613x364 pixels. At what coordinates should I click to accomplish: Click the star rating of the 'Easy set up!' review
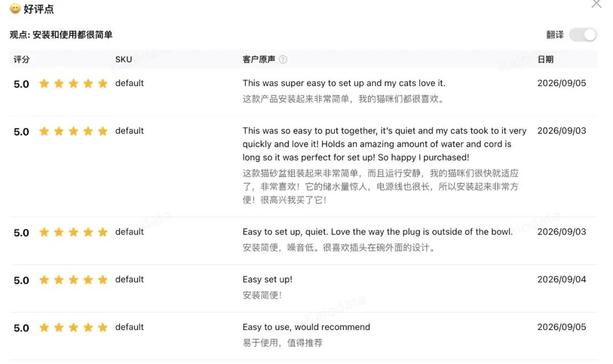click(x=73, y=280)
